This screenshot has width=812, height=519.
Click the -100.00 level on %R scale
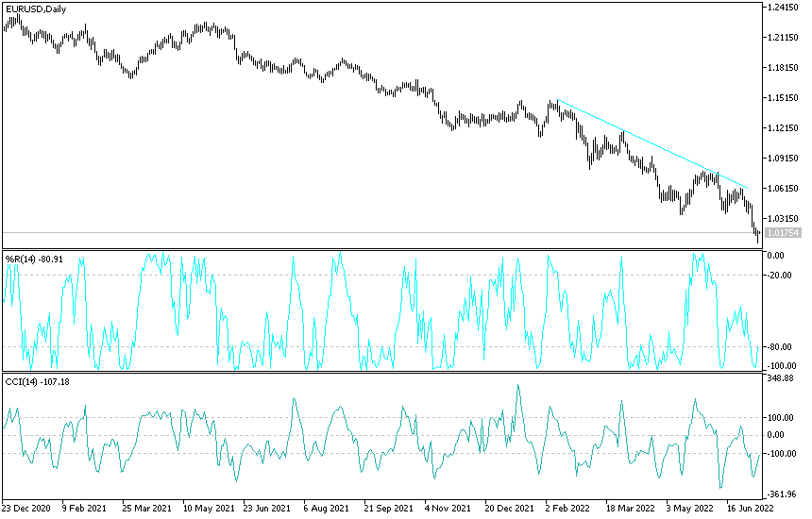click(781, 366)
